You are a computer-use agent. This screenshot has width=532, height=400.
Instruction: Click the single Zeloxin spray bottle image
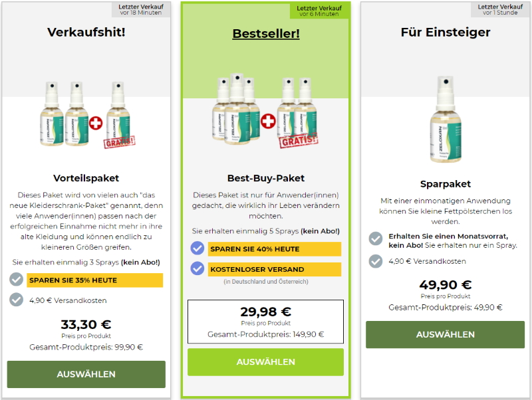tap(446, 120)
